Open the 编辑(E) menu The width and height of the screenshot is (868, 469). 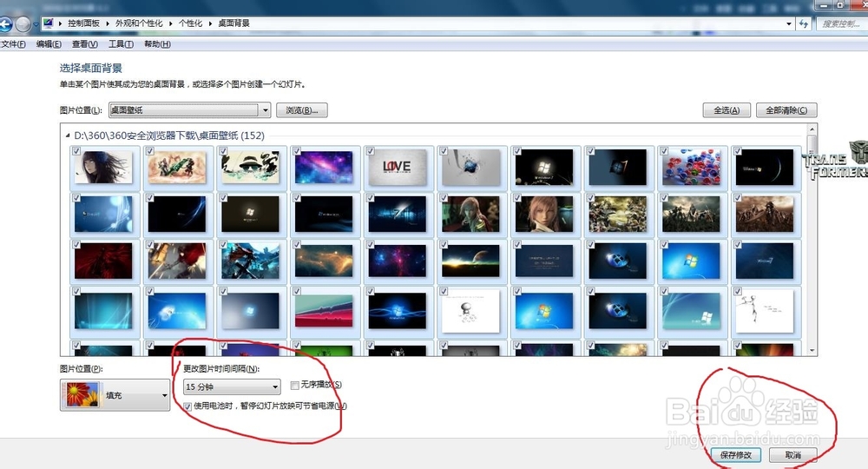click(x=49, y=44)
